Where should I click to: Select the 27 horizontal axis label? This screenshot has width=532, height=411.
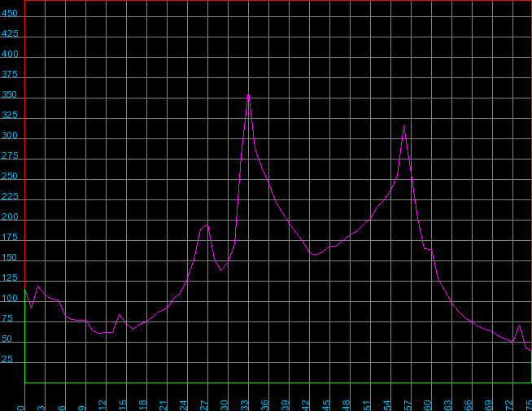pyautogui.click(x=204, y=405)
